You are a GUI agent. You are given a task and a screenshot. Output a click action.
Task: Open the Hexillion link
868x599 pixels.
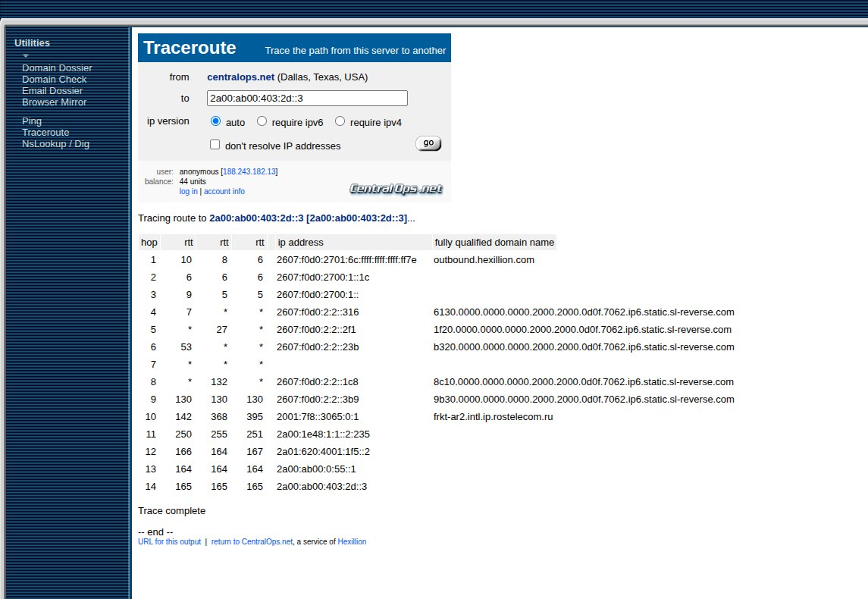point(352,542)
